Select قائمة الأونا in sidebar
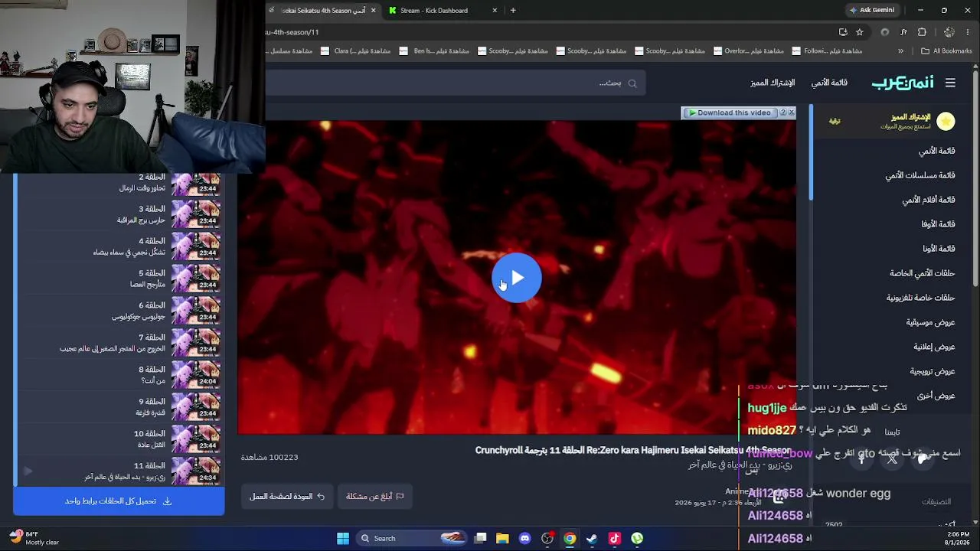Viewport: 980px width, 551px height. pyautogui.click(x=939, y=249)
